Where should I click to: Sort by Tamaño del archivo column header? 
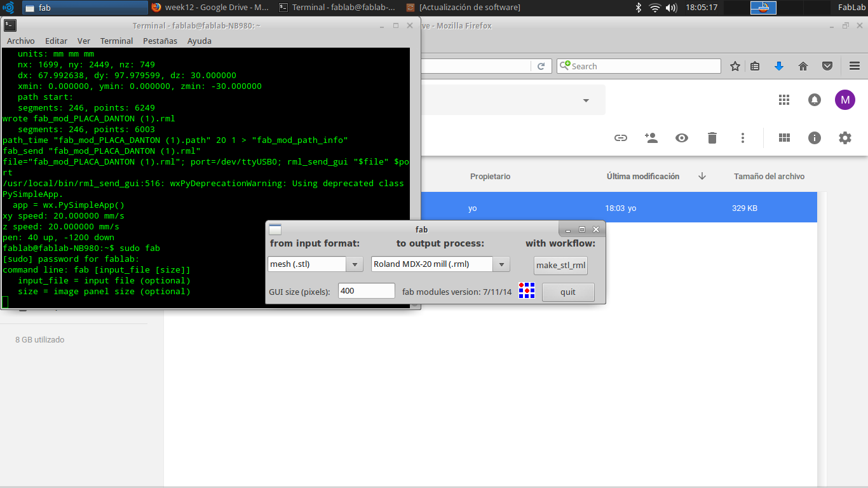pyautogui.click(x=769, y=176)
